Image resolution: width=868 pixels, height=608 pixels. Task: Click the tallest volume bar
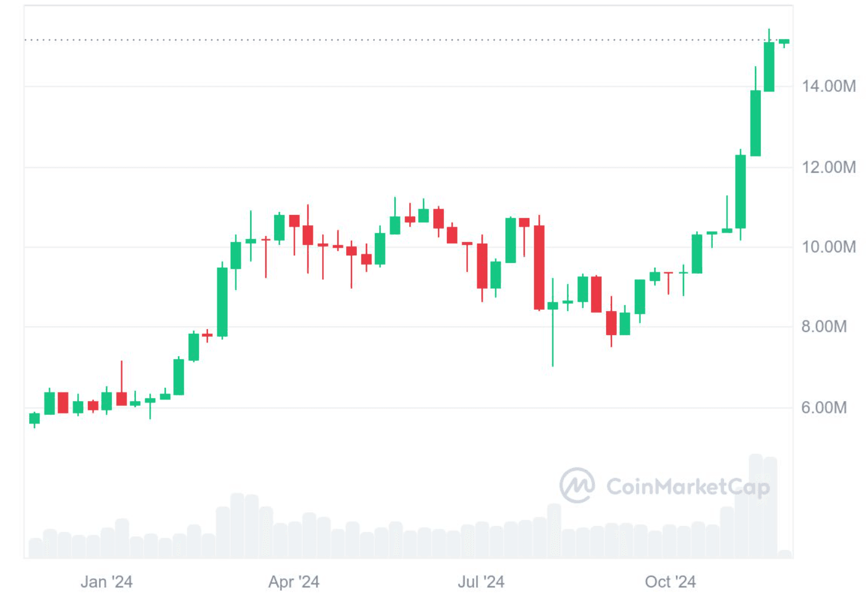tap(756, 505)
